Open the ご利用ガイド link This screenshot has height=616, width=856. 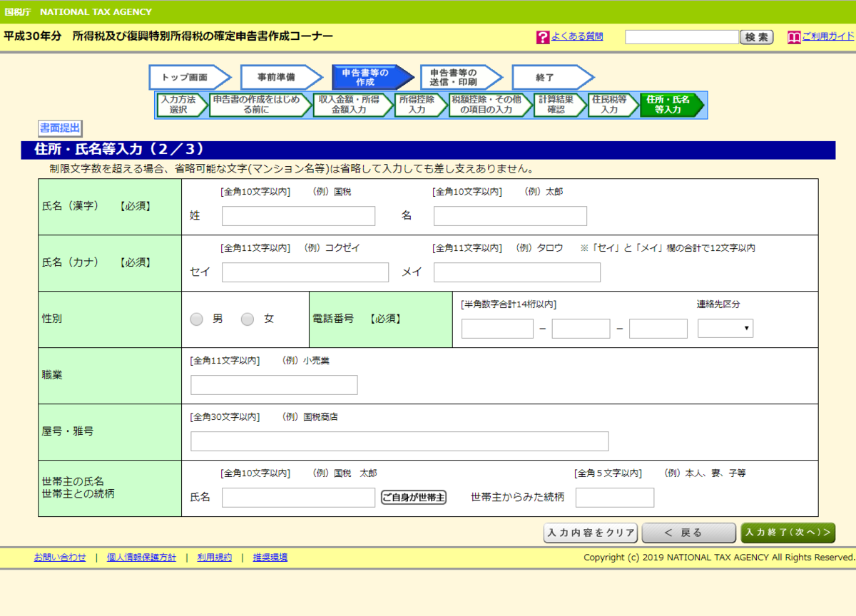(x=827, y=36)
